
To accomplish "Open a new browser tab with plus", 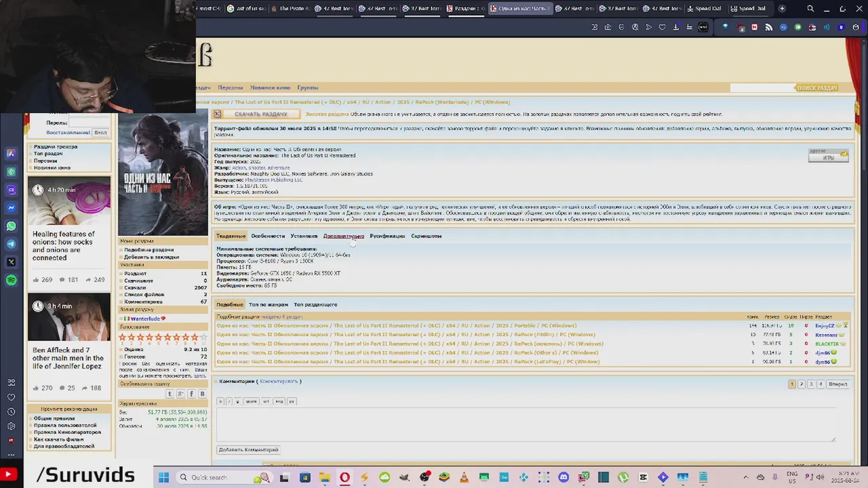I will click(x=782, y=9).
